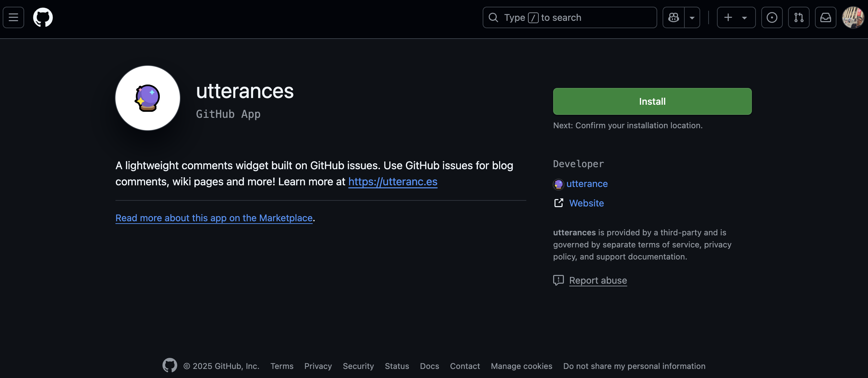
Task: Open user profile avatar menu
Action: (x=853, y=17)
